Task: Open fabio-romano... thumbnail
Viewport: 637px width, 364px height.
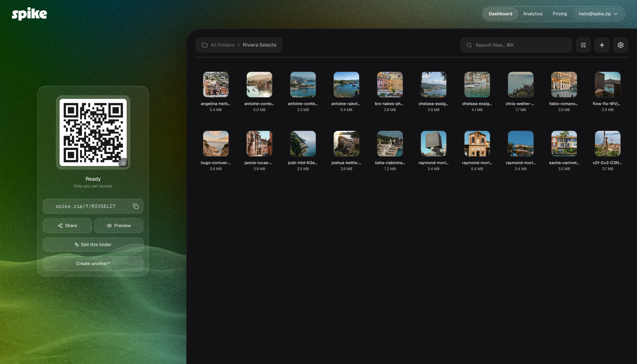Action: point(564,85)
